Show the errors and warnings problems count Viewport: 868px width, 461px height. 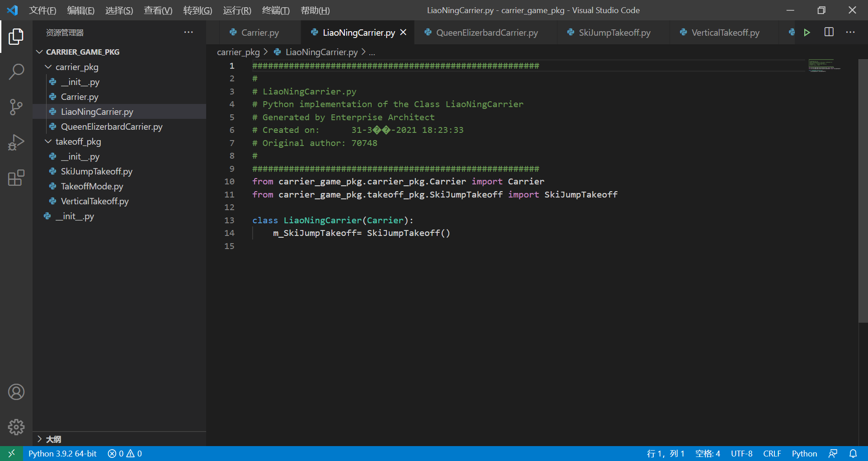[125, 453]
